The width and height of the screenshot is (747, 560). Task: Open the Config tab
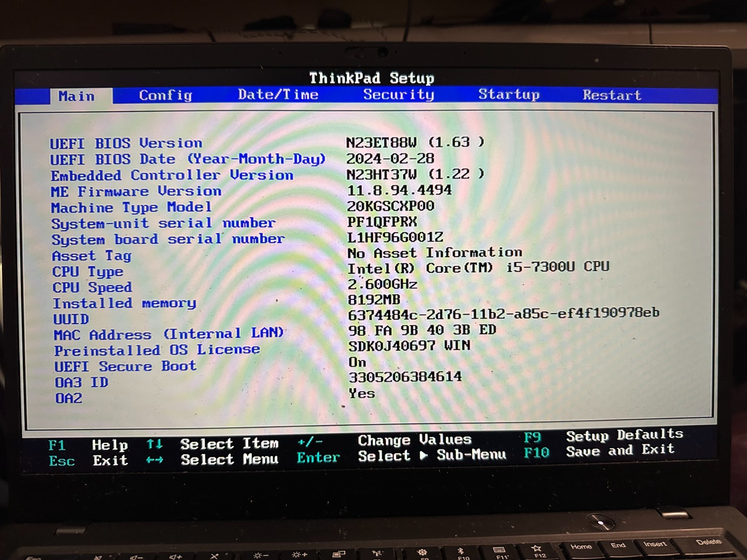coord(166,95)
